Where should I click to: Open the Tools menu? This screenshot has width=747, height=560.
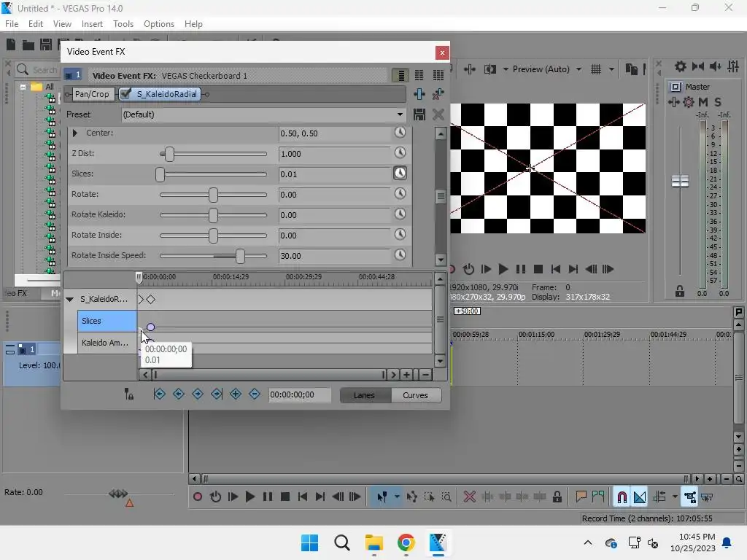pos(123,24)
